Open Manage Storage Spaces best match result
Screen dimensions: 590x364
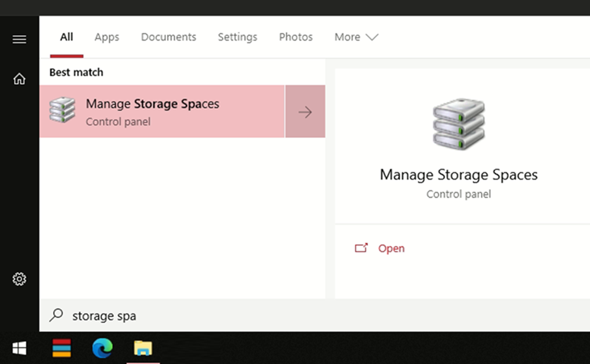pyautogui.click(x=162, y=112)
